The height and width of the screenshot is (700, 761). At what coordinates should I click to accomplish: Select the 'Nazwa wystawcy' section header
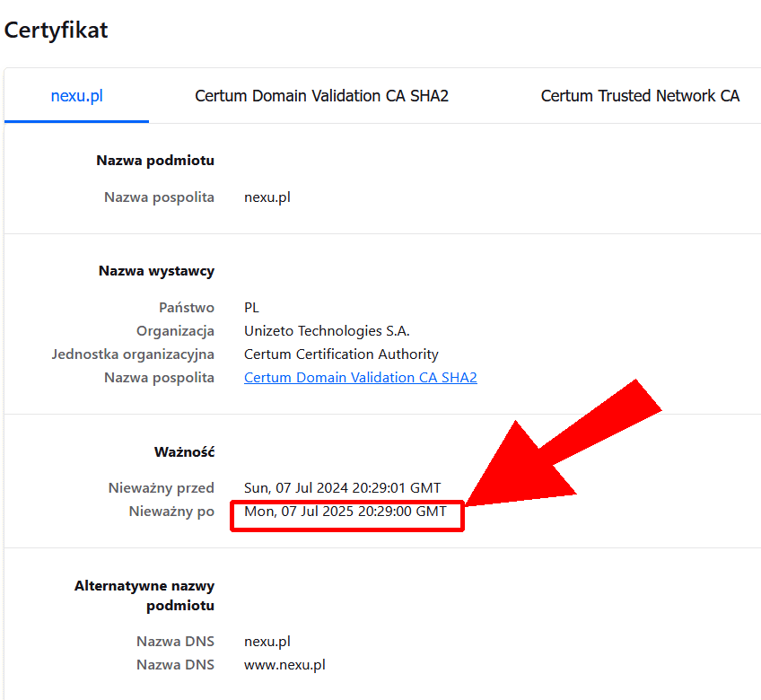click(156, 271)
